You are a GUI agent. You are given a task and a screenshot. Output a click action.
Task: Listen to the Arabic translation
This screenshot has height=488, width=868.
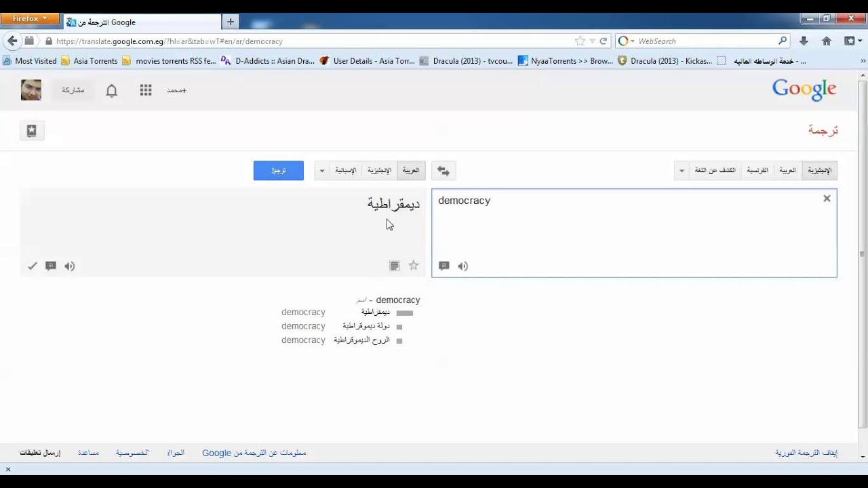point(69,266)
